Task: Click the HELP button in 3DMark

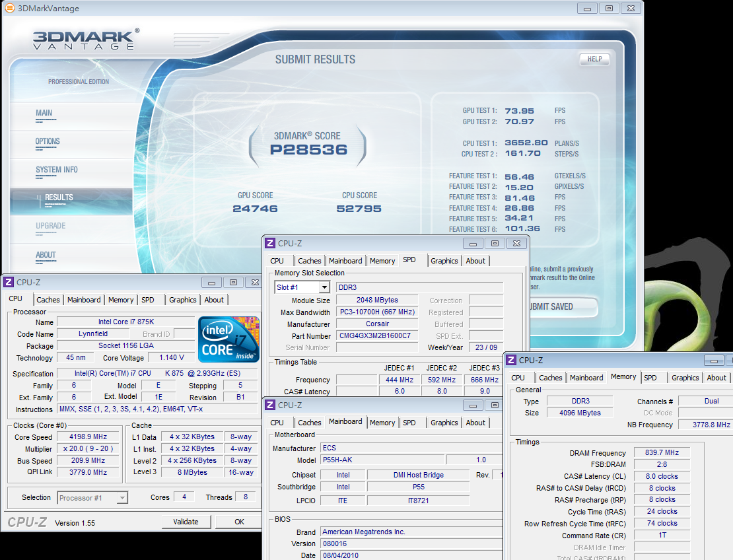Action: 594,59
